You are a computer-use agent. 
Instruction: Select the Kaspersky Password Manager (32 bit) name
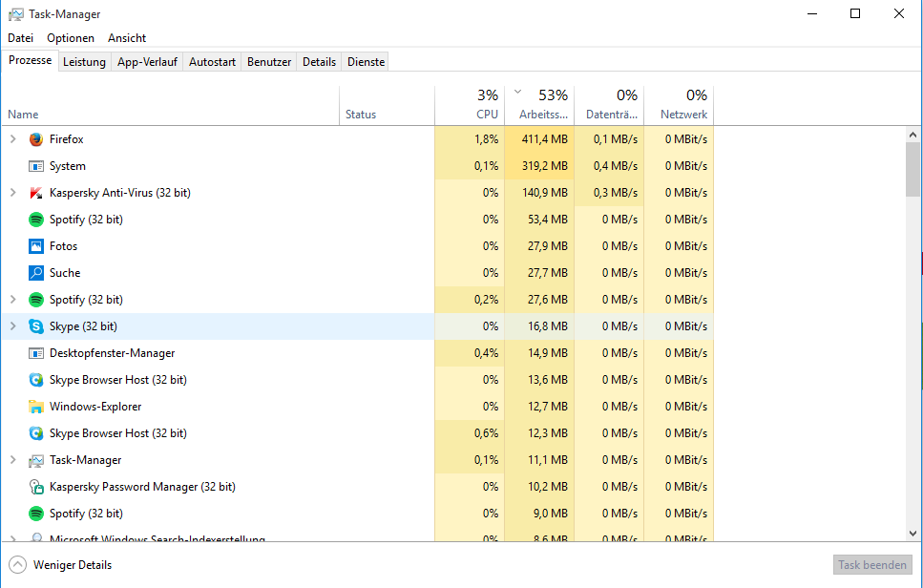coord(142,487)
